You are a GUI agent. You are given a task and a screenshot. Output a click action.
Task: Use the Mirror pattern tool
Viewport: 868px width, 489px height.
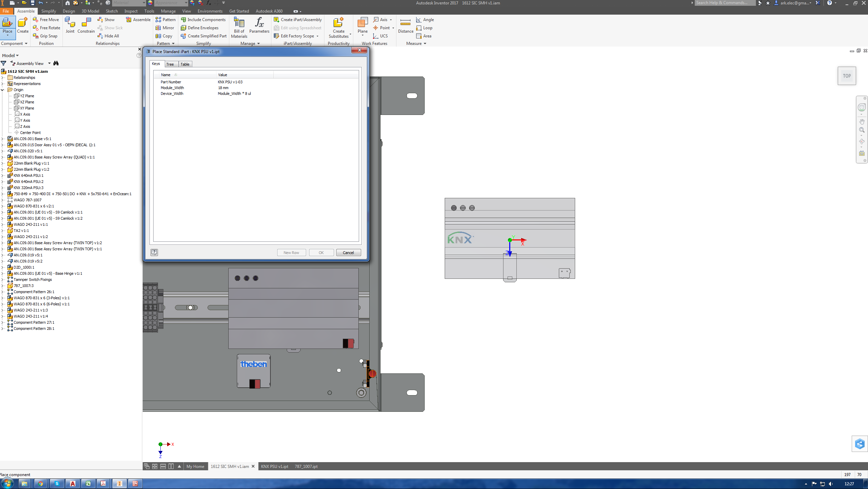(165, 28)
